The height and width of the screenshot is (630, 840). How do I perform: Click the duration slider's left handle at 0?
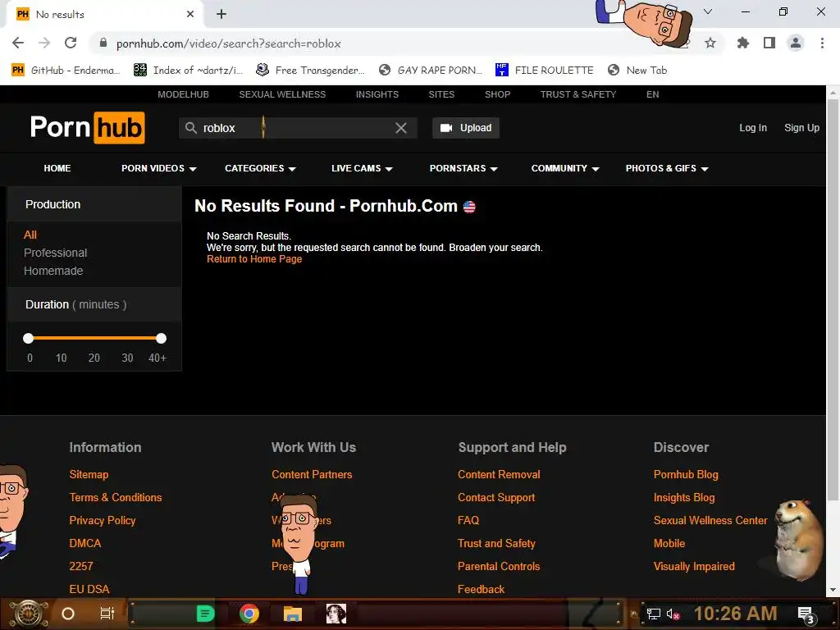point(29,338)
